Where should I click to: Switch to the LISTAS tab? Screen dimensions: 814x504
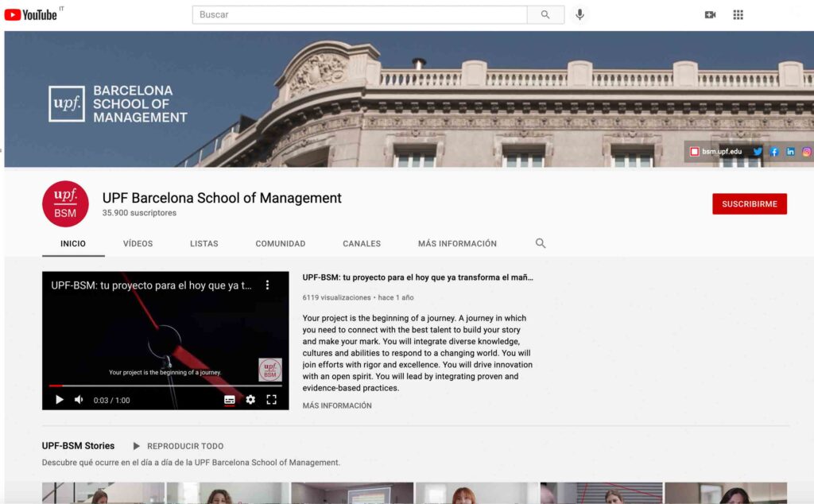pos(204,243)
